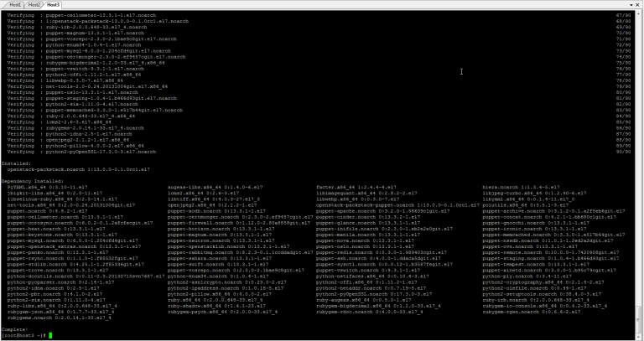Click the Verifying puppet-mysql-6.0.0 line

(89, 51)
